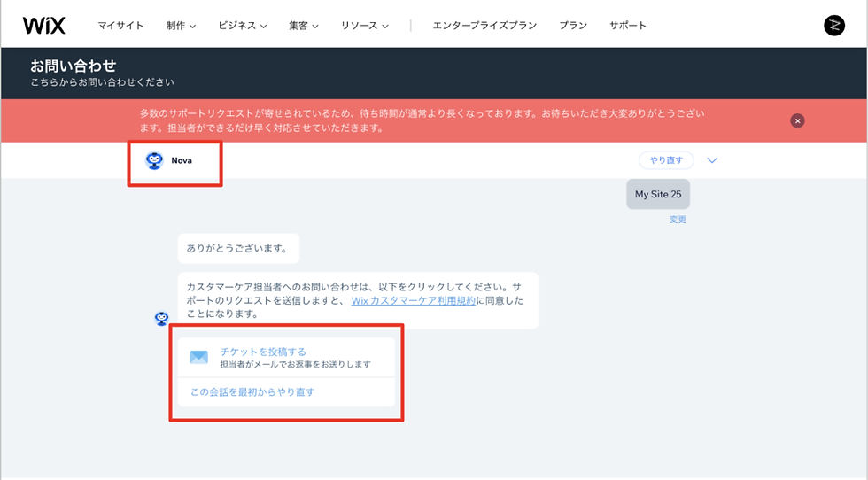Screen dimensions: 868x480
Task: Click the envelope icon for ticket submission
Action: (x=198, y=357)
